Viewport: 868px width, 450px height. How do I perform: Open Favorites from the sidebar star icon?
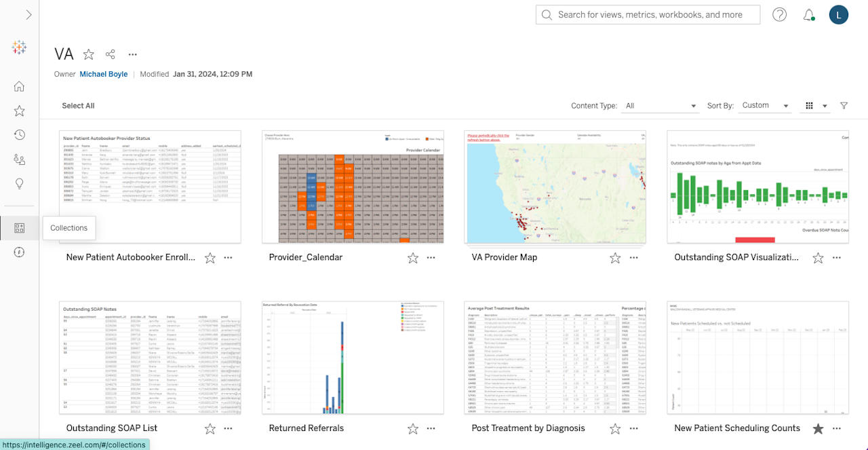pos(19,111)
